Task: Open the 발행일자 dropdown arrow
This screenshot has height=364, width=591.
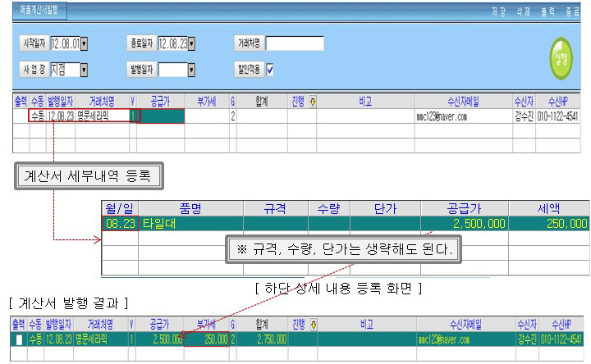Action: [191, 70]
